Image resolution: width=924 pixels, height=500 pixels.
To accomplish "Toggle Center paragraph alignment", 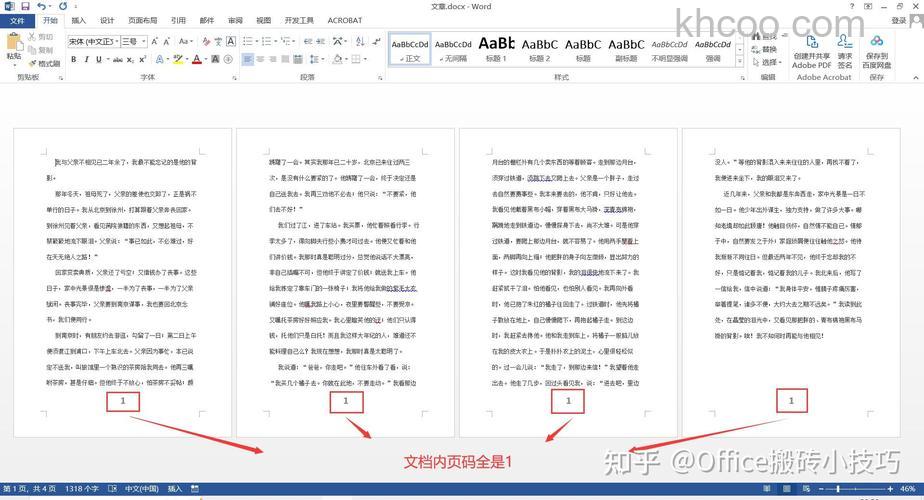I will [x=260, y=60].
